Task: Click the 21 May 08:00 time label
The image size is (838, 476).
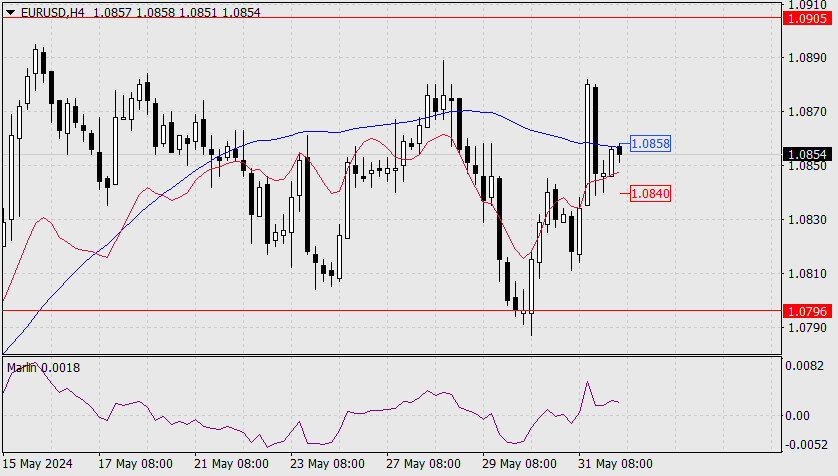Action: pyautogui.click(x=231, y=463)
